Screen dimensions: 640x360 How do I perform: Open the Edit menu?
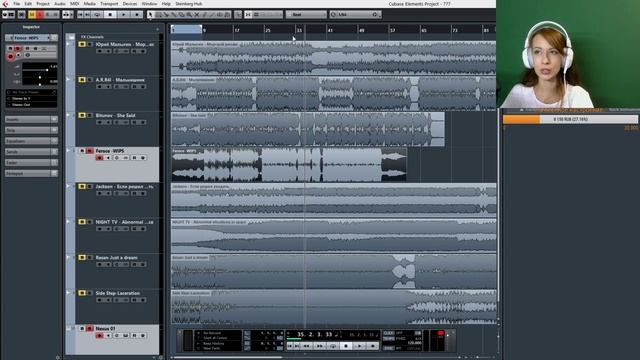click(x=28, y=4)
